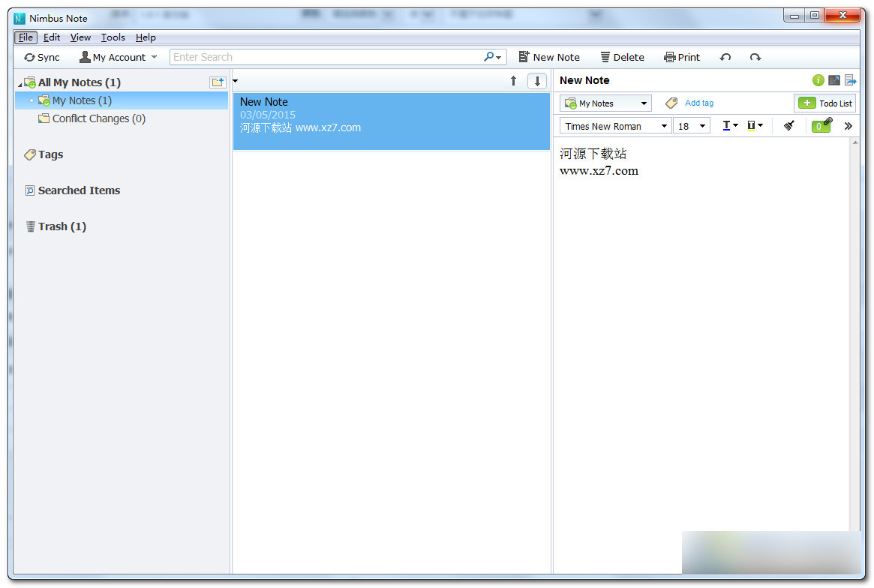This screenshot has width=874, height=588.
Task: Click the clear formatting brush icon
Action: tap(788, 126)
